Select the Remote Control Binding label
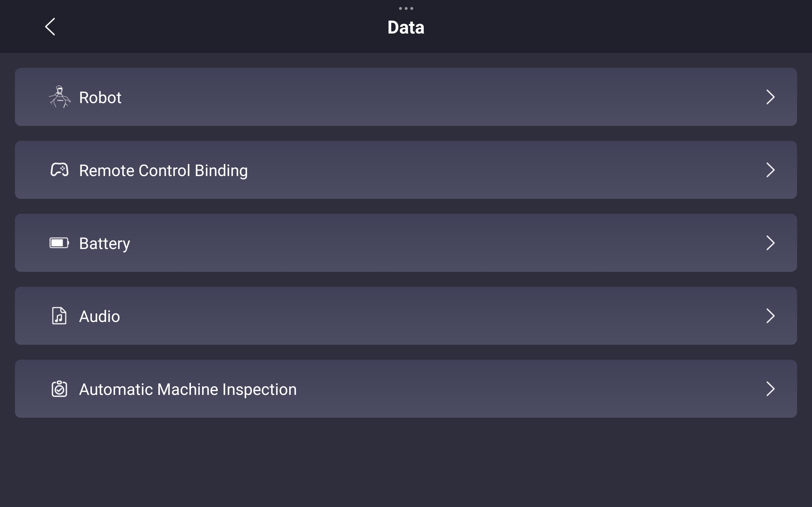This screenshot has width=812, height=507. tap(164, 170)
